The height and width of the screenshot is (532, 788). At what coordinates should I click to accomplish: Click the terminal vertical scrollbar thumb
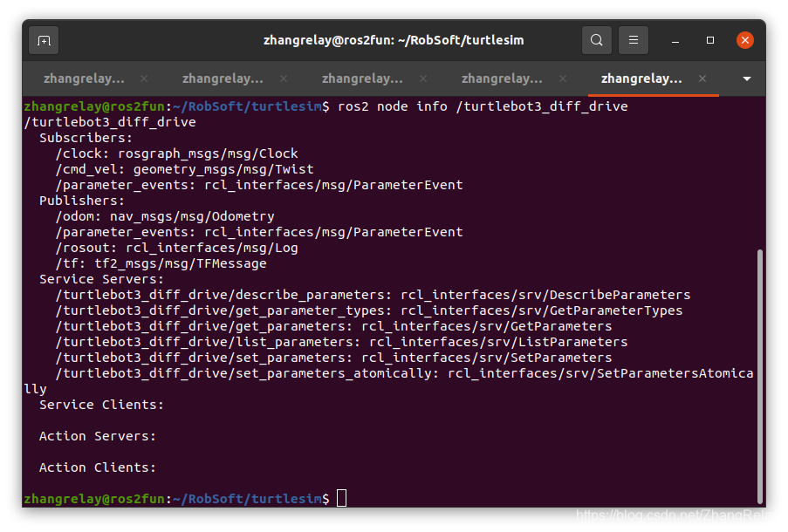coord(760,376)
